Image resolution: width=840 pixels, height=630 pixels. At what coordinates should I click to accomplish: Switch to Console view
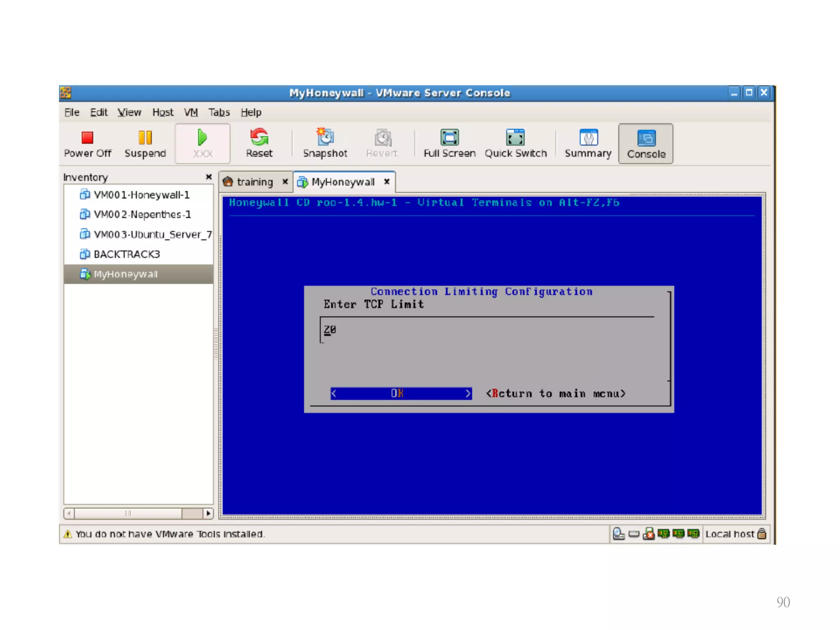pyautogui.click(x=646, y=144)
